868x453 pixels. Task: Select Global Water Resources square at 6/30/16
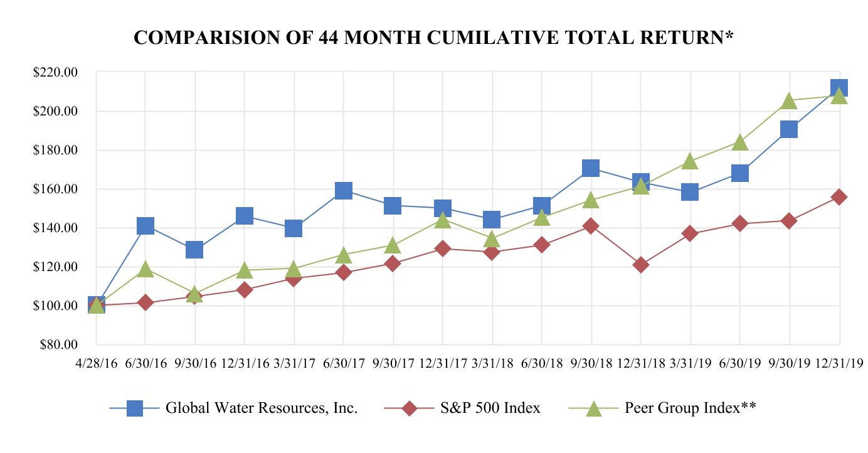(x=146, y=226)
